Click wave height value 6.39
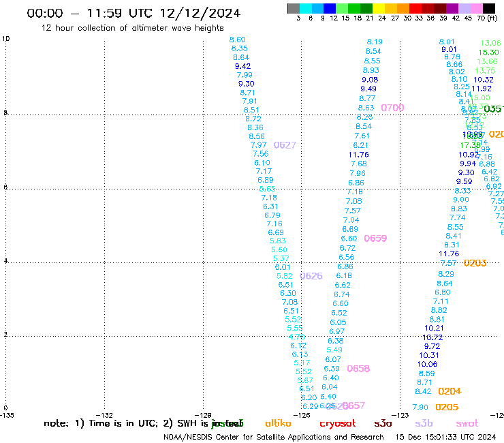This screenshot has height=443, width=504. (x=332, y=369)
